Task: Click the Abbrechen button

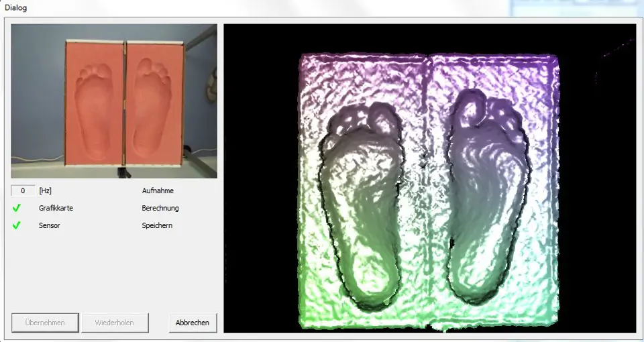Action: coord(193,323)
